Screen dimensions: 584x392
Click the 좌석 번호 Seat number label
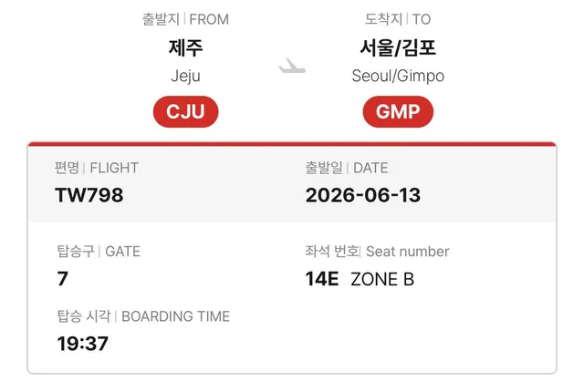pos(377,252)
